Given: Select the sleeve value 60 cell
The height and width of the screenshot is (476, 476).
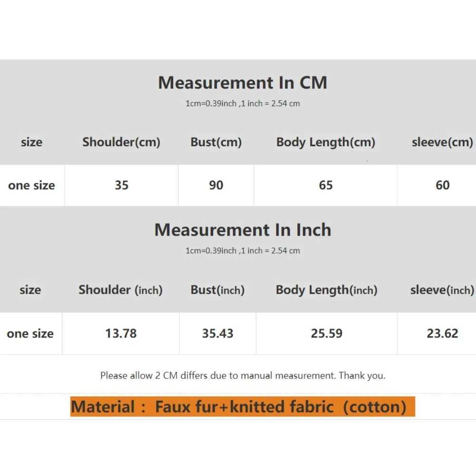Looking at the screenshot, I should point(442,185).
